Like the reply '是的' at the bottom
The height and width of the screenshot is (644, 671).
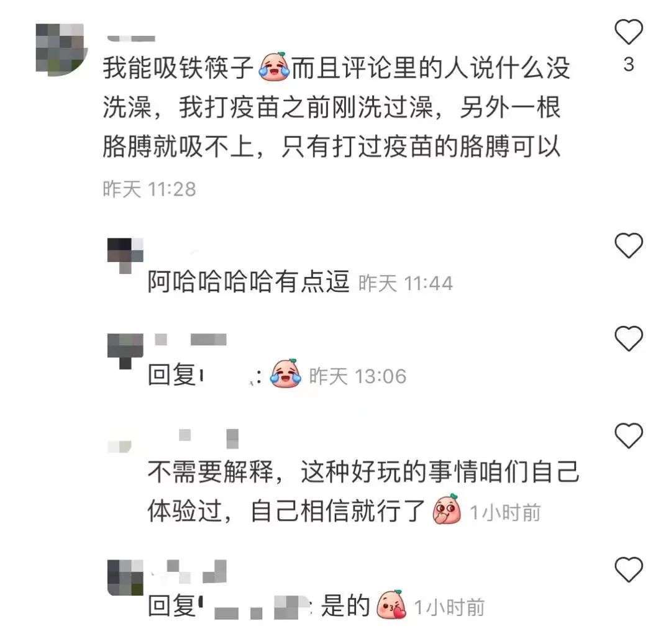click(x=629, y=569)
